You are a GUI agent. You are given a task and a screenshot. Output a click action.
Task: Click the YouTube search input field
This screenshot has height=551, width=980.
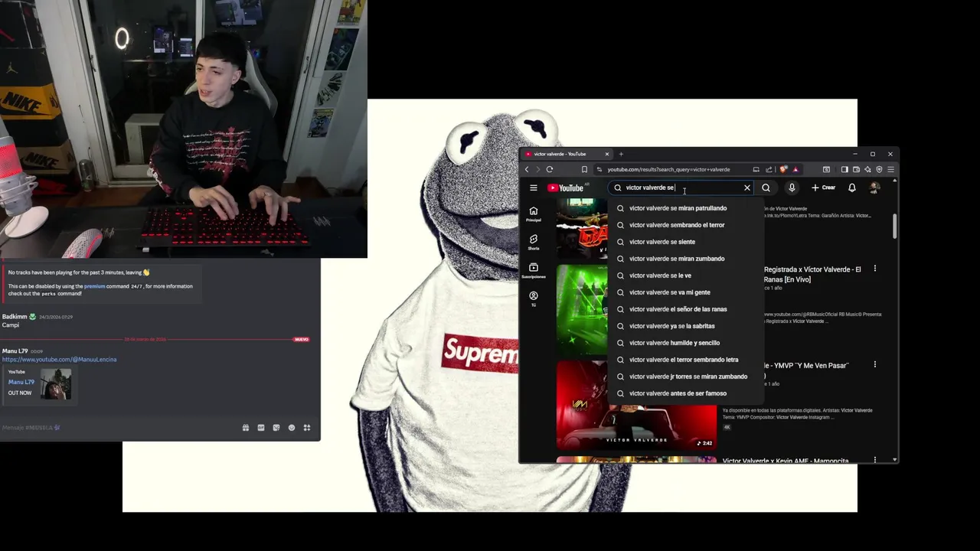(681, 187)
